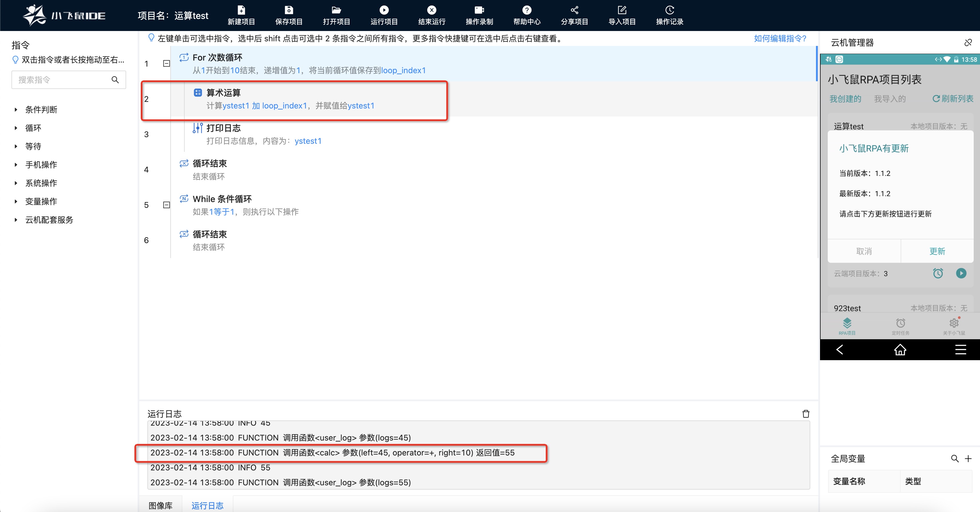Screen dimensions: 980x512
Task: Collapse the For loop block toggle
Action: (166, 64)
